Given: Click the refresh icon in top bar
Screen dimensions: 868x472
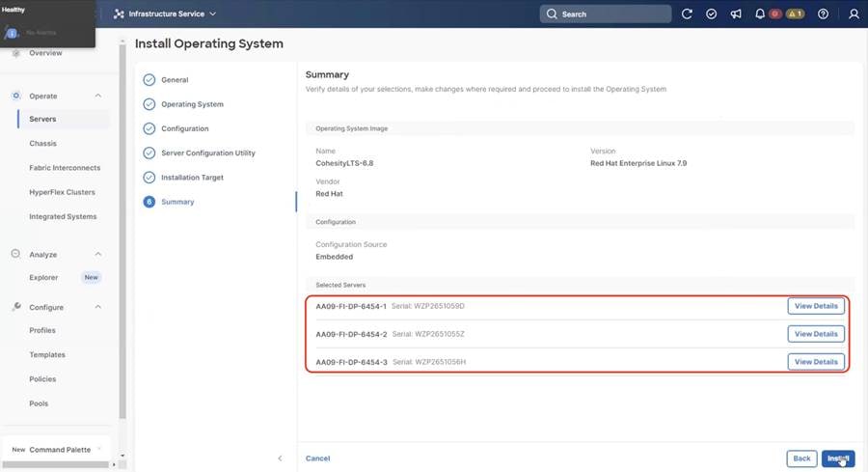Looking at the screenshot, I should click(687, 14).
